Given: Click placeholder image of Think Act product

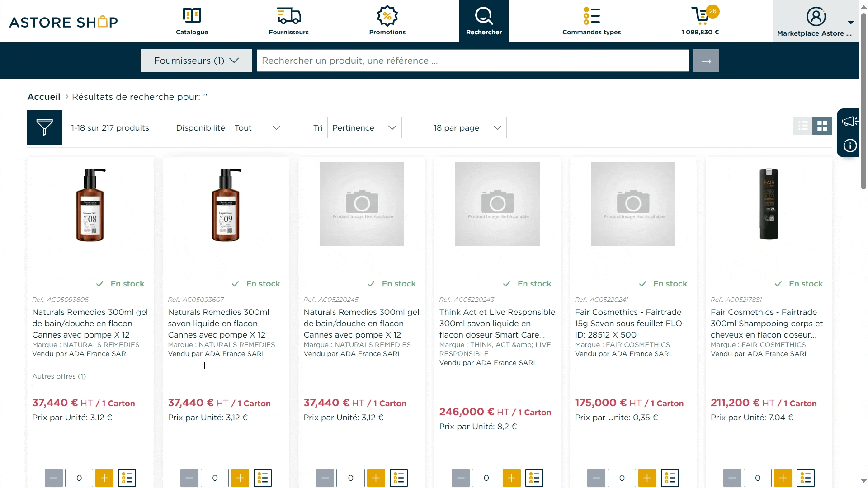Looking at the screenshot, I should (x=497, y=204).
